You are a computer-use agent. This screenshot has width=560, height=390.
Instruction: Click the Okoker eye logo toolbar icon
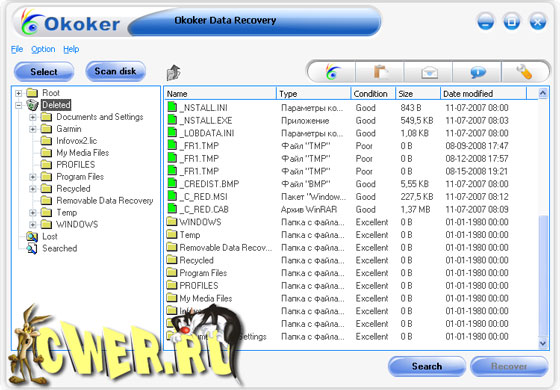[x=332, y=72]
